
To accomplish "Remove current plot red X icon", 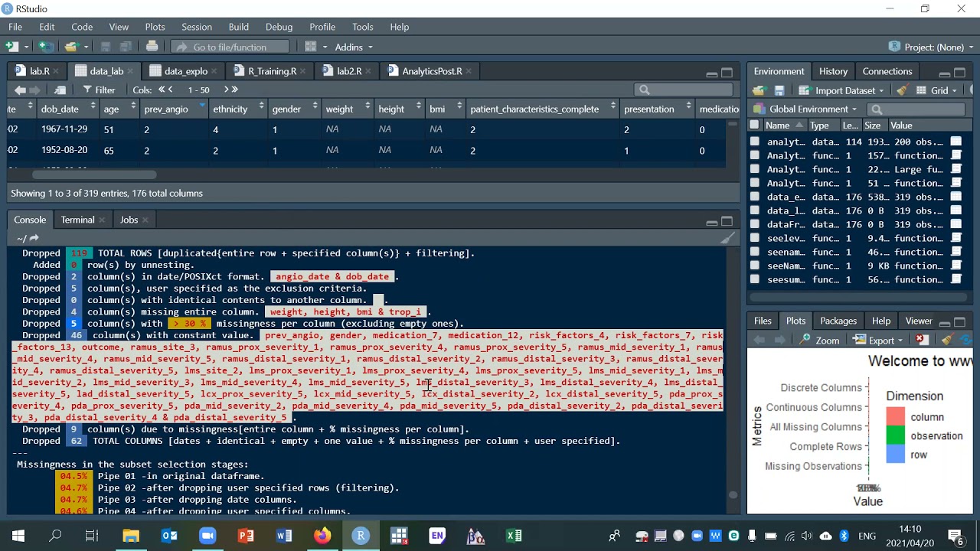I will [x=921, y=340].
